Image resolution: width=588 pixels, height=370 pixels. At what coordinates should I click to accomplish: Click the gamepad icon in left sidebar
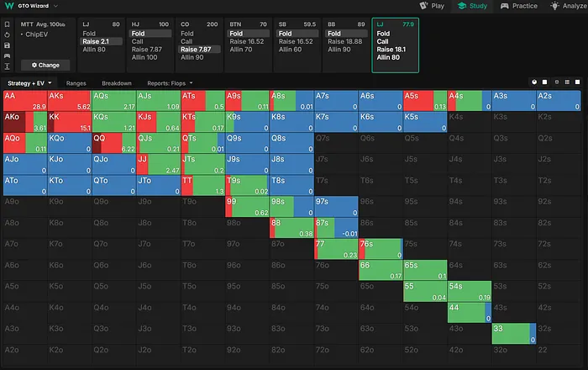8,55
